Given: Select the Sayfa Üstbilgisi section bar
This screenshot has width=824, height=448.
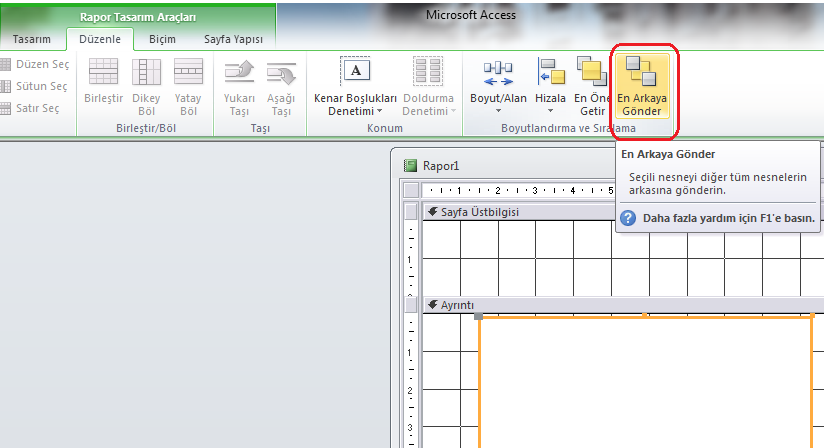Looking at the screenshot, I should [x=520, y=211].
